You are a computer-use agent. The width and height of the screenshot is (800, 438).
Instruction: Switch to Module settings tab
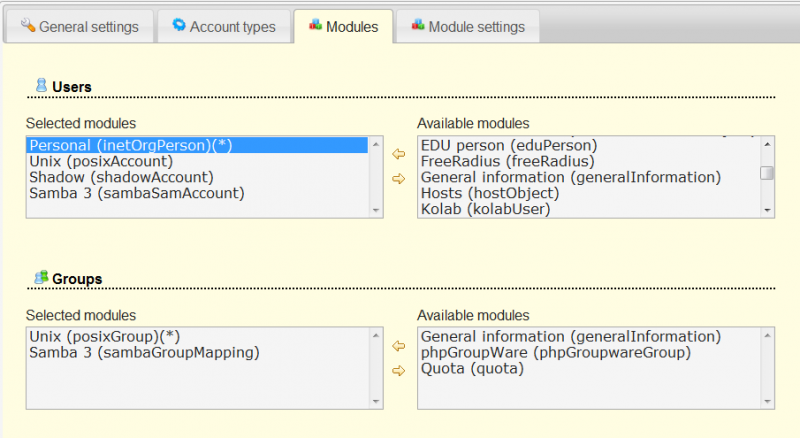[468, 26]
